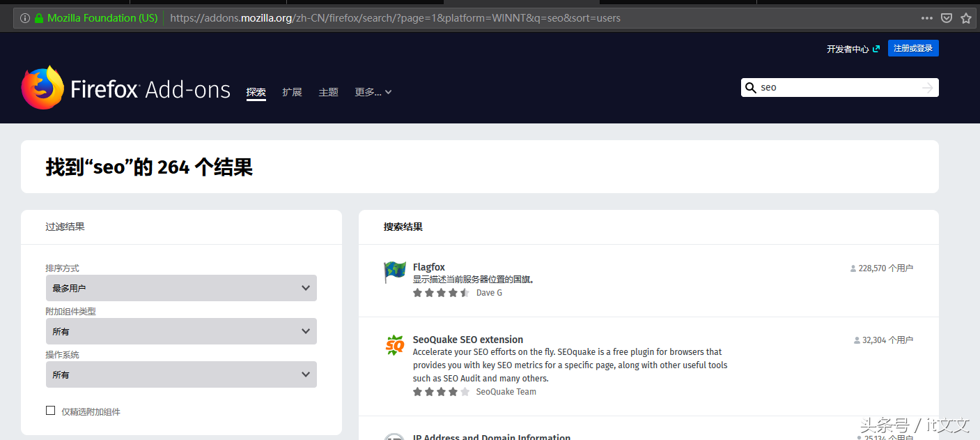Click 注册或登录 button

[x=913, y=48]
